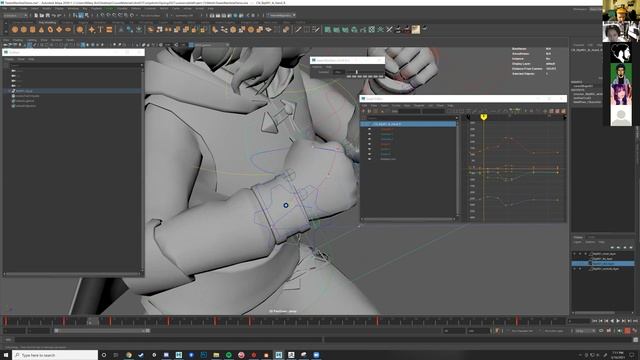Click the play backward button
The image size is (640, 360).
coord(612,322)
